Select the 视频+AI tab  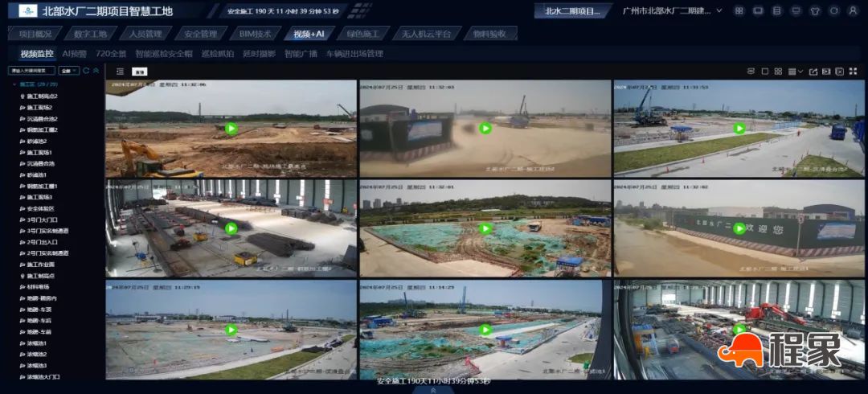pyautogui.click(x=309, y=34)
